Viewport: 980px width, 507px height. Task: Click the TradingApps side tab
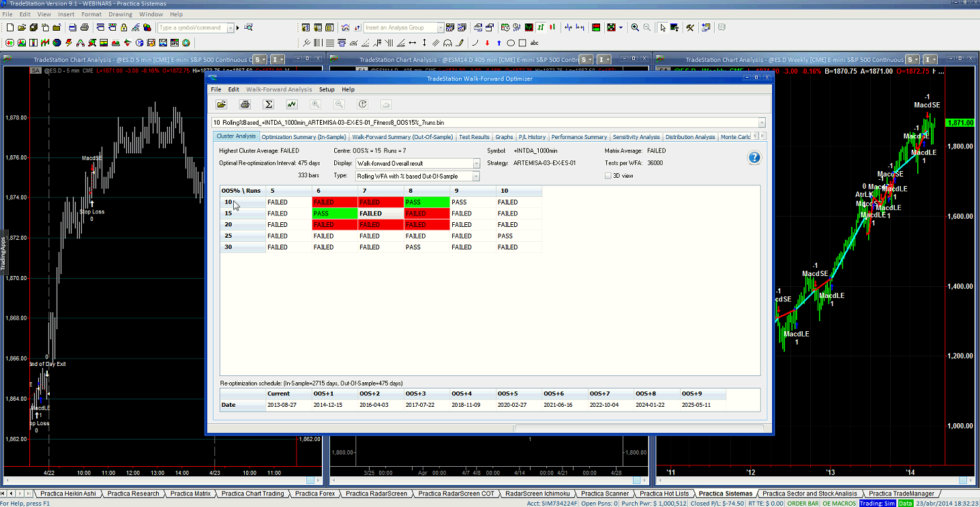[3, 253]
